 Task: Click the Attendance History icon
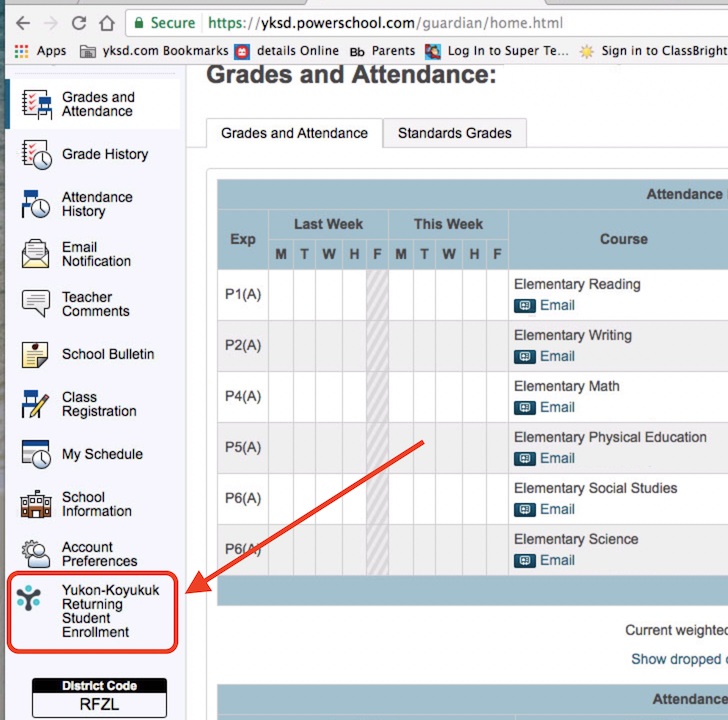tap(36, 204)
